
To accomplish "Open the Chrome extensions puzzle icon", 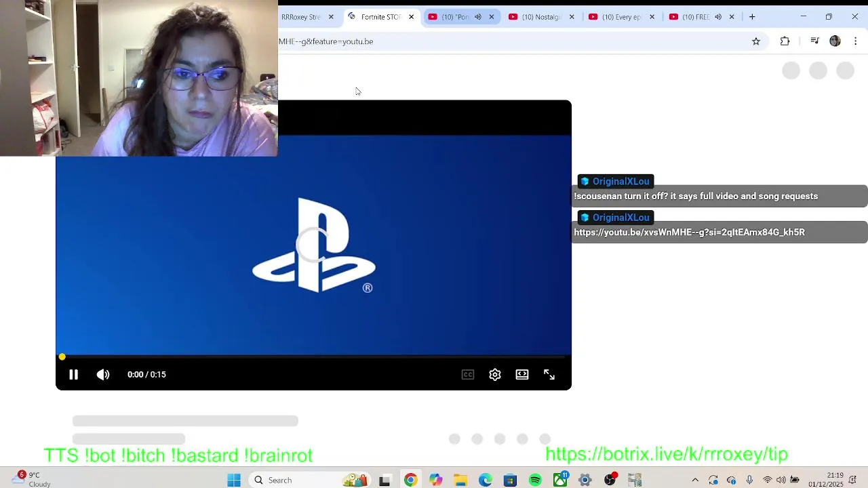I will click(785, 41).
